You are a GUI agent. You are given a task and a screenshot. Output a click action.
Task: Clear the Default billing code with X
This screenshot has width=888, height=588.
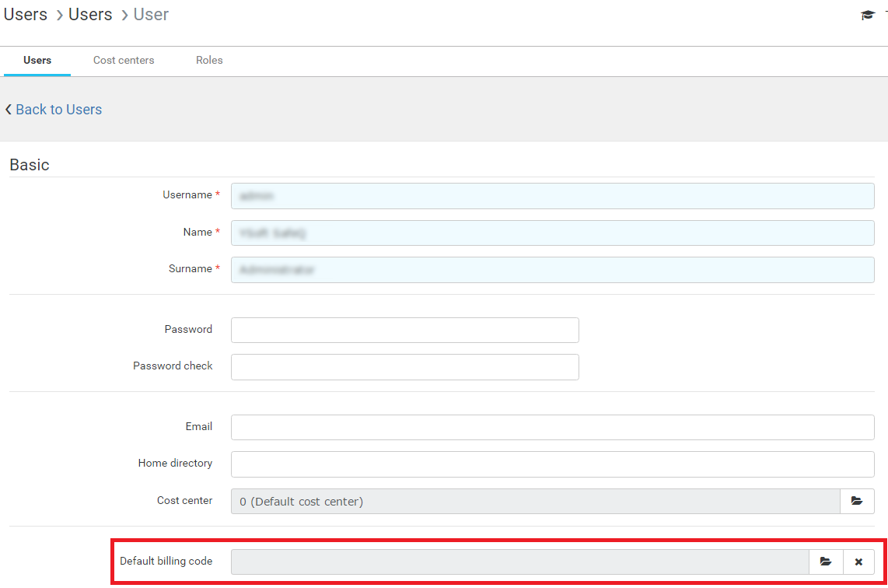click(858, 562)
